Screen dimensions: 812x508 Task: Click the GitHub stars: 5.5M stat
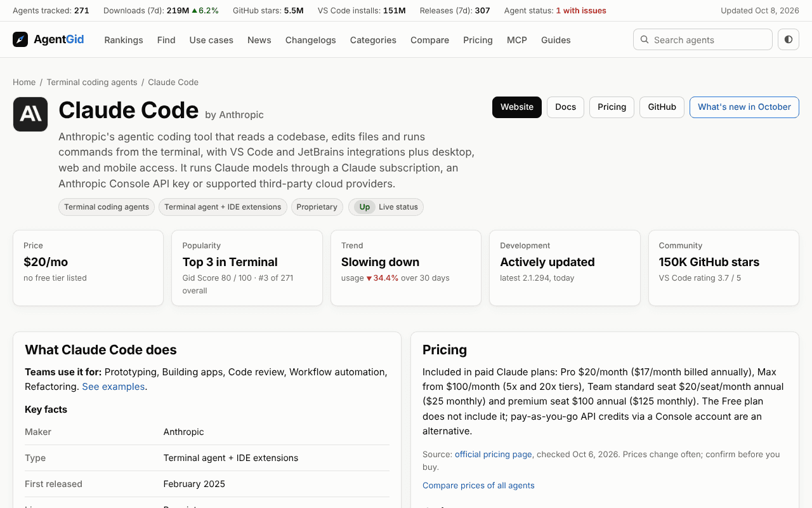tap(268, 11)
